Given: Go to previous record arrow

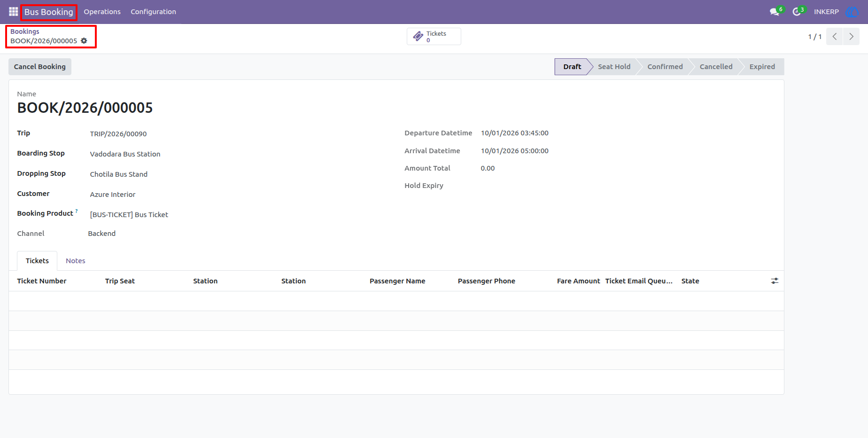Looking at the screenshot, I should pyautogui.click(x=835, y=37).
